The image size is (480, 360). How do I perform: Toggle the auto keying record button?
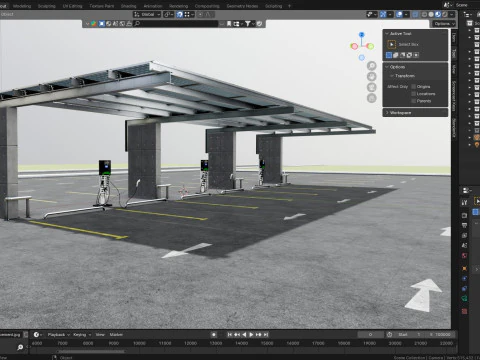pyautogui.click(x=214, y=334)
